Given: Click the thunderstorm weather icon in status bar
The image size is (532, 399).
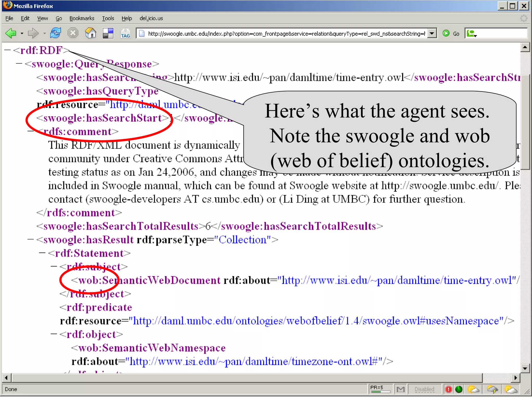Looking at the screenshot, I should 492,389.
